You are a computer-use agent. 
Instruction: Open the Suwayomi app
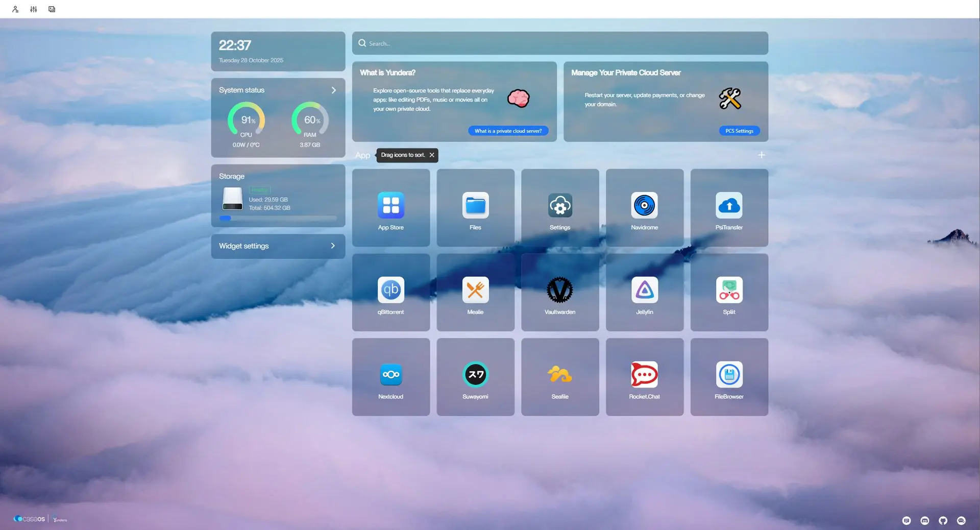(x=475, y=375)
